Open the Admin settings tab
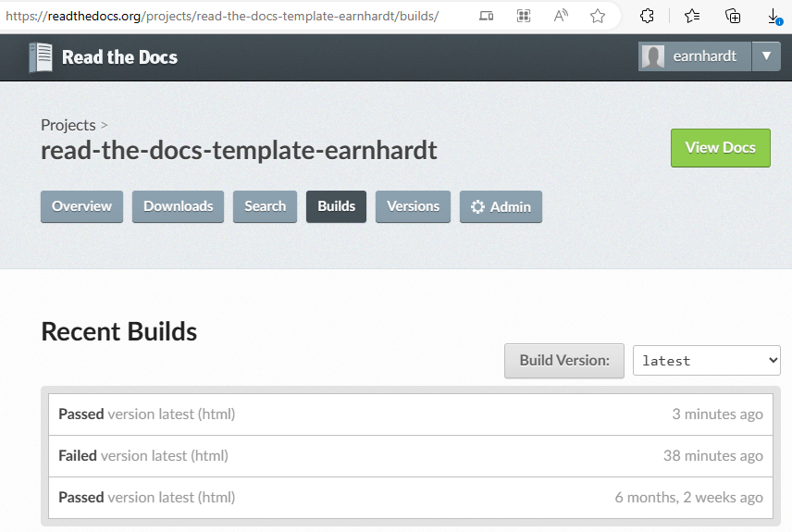This screenshot has height=532, width=792. pos(501,206)
